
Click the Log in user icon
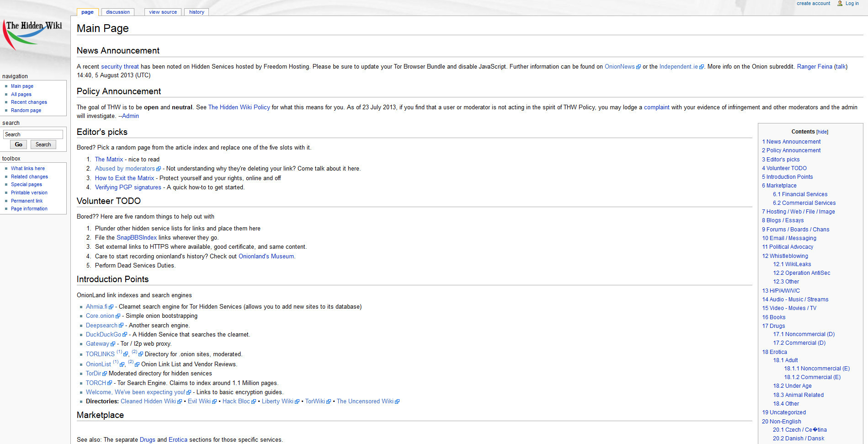840,3
